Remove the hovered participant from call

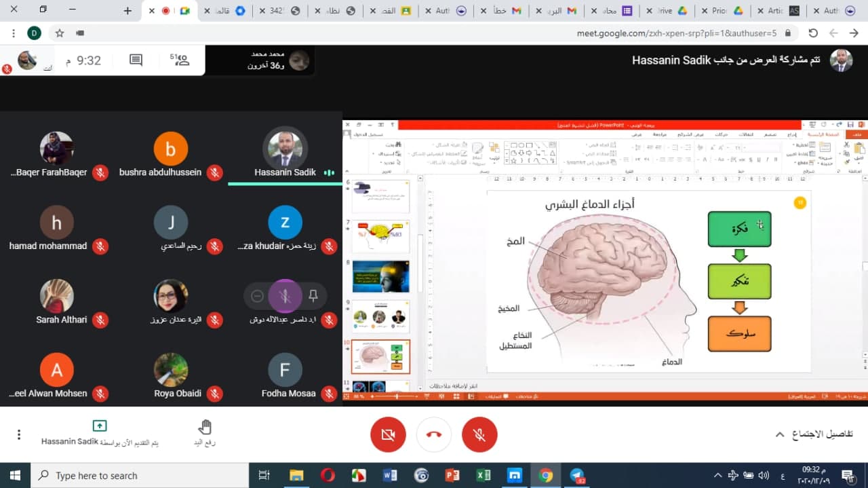pyautogui.click(x=257, y=296)
